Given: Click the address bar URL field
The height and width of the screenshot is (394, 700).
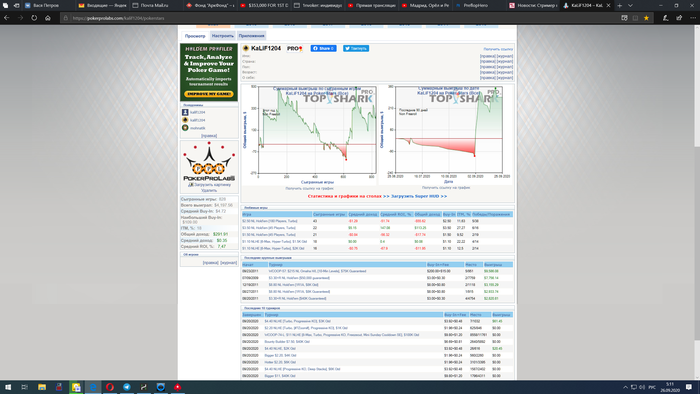Looking at the screenshot, I should [339, 18].
